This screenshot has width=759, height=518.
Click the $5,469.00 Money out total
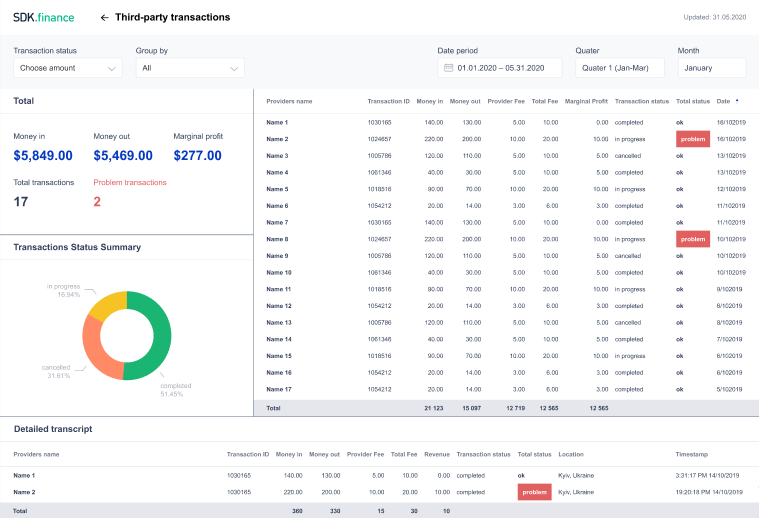click(123, 155)
